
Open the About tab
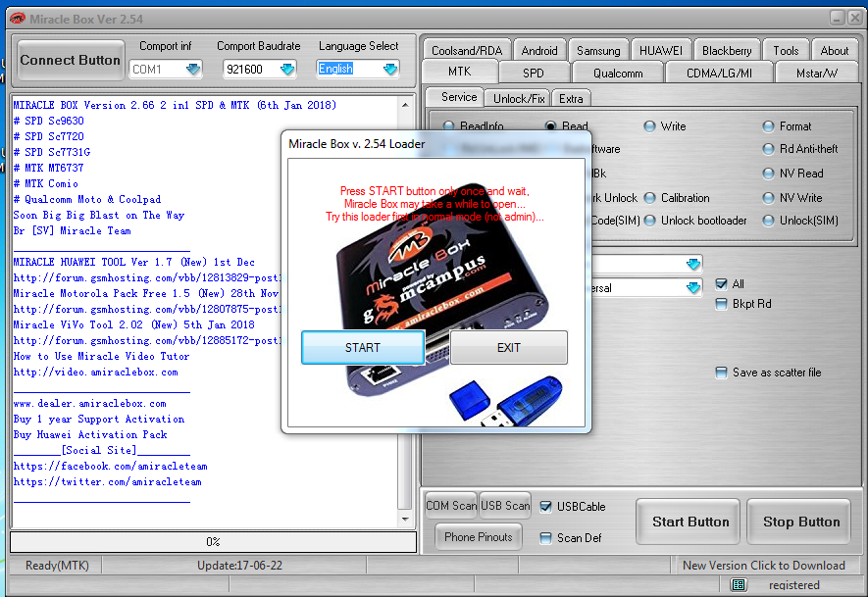point(835,51)
